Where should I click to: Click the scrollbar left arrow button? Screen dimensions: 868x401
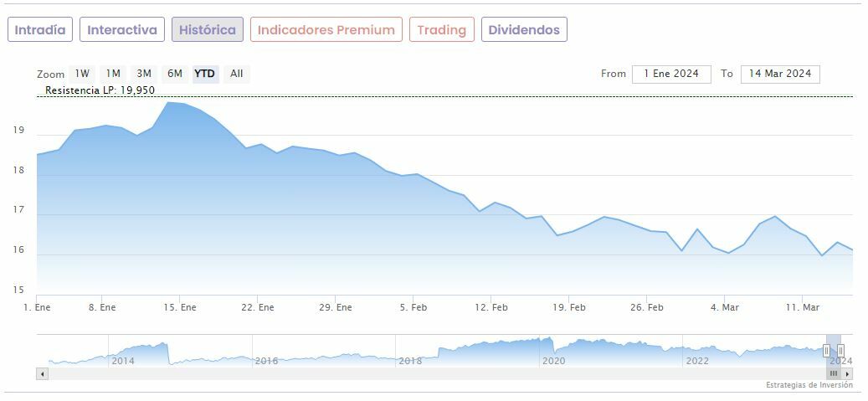point(42,373)
